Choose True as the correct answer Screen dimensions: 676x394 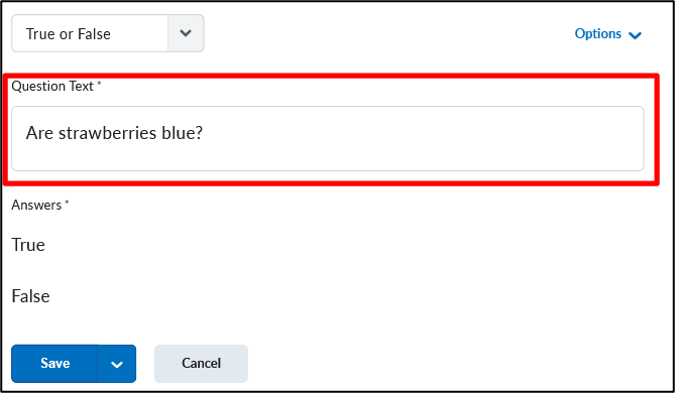(x=28, y=245)
